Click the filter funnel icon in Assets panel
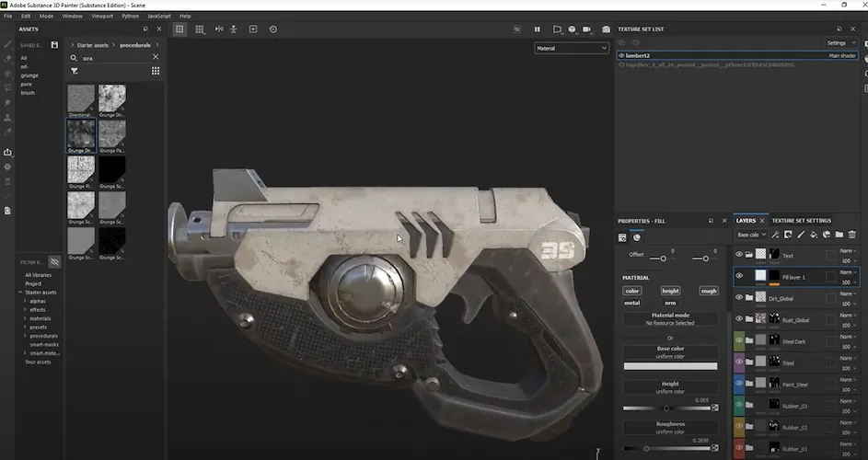Image resolution: width=868 pixels, height=460 pixels. pos(75,71)
